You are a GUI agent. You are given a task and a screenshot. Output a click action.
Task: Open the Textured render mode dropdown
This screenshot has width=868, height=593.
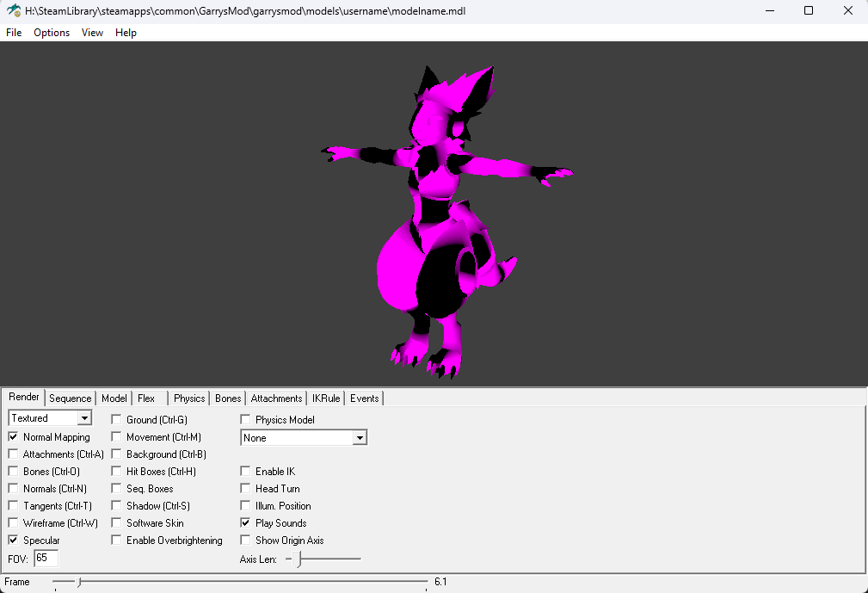(51, 418)
